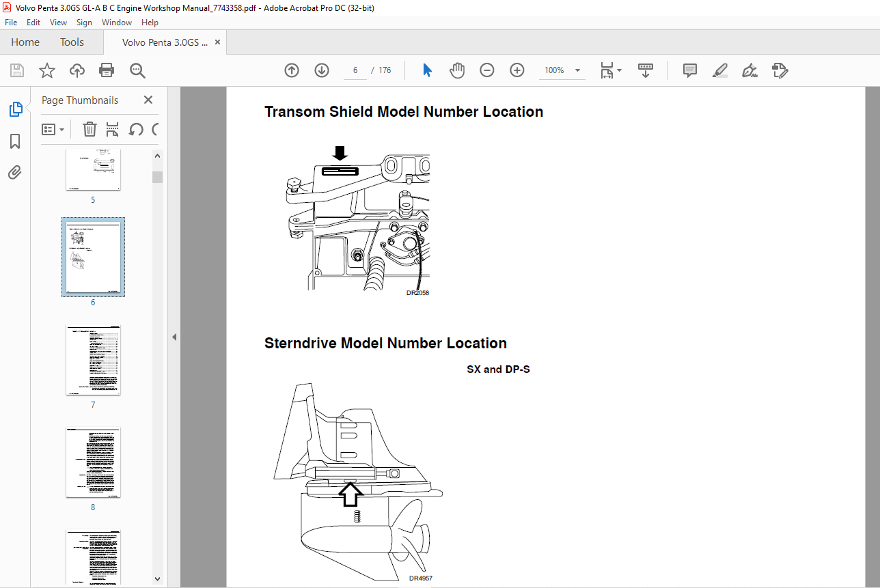The image size is (880, 588).
Task: Click 'Transom Shield Model Number Location' heading
Action: click(x=404, y=111)
